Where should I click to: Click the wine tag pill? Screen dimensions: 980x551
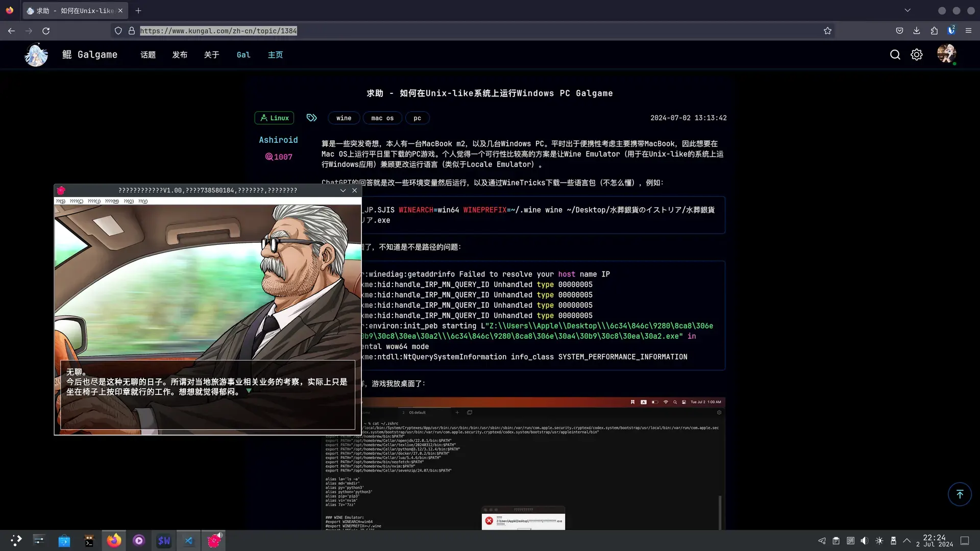[x=344, y=118]
